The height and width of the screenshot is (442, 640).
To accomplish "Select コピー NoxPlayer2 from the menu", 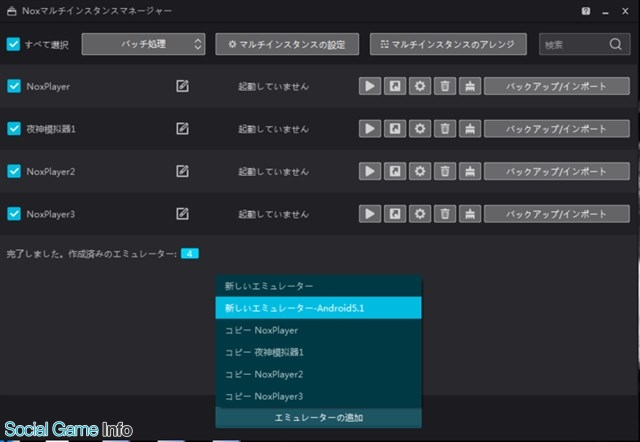I will (x=318, y=374).
